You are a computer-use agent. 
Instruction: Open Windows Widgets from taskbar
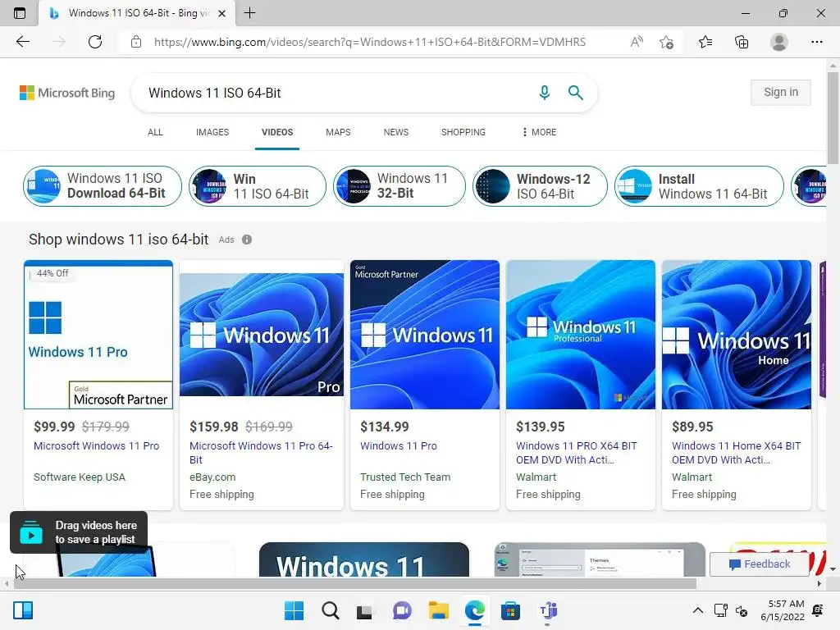point(23,610)
